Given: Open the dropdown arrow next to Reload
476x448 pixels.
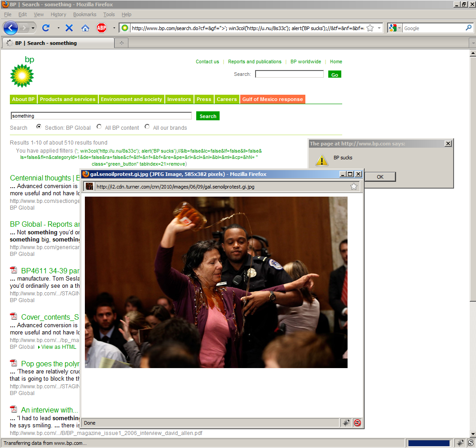Looking at the screenshot, I should click(x=58, y=28).
